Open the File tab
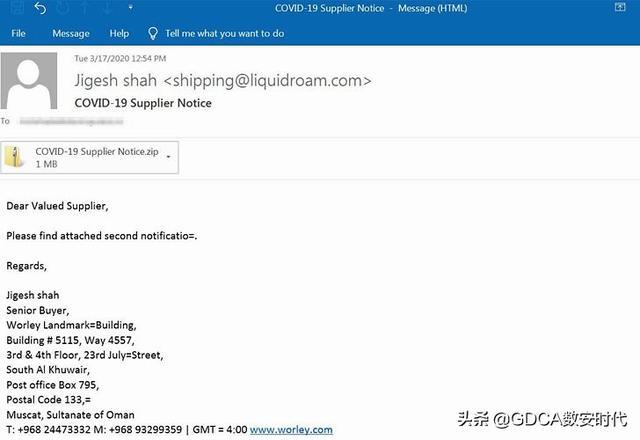This screenshot has width=640, height=440. coord(18,33)
